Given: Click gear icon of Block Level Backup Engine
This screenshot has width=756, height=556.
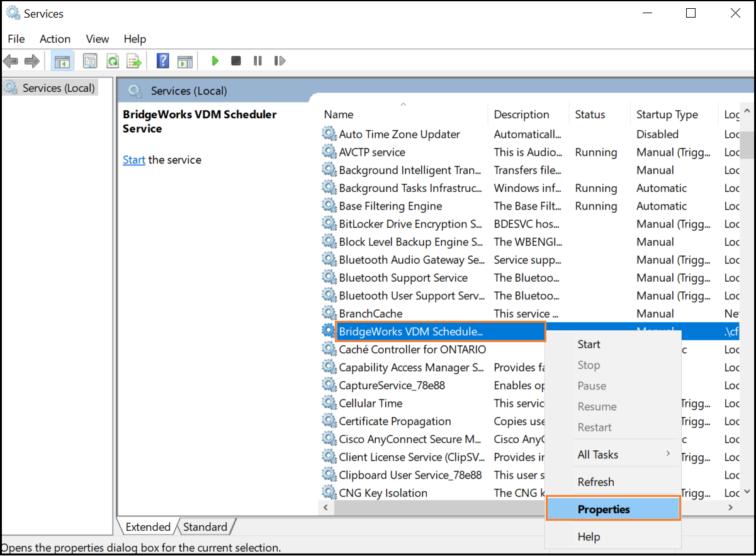Looking at the screenshot, I should click(329, 242).
